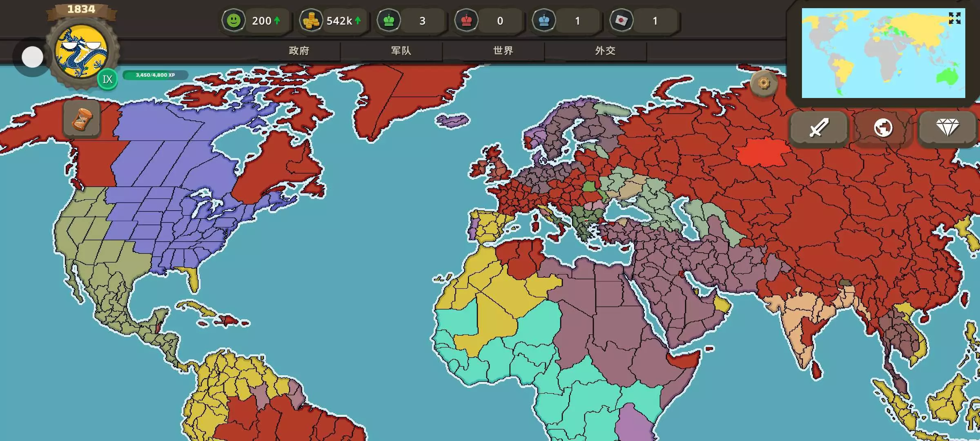Tap the red crown enemies counter
This screenshot has height=441, width=980.
coord(466,20)
